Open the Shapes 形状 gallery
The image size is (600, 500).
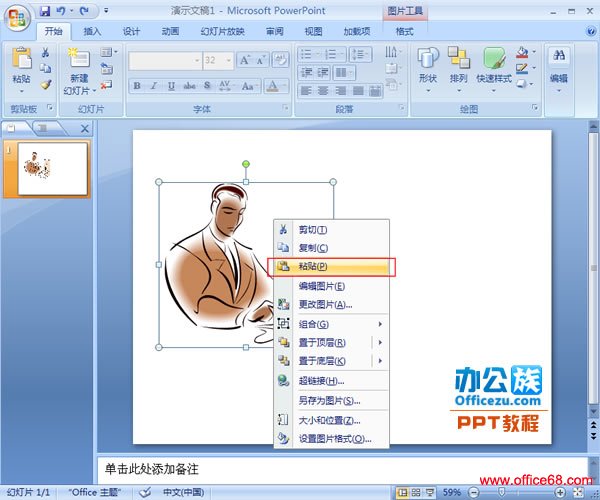pos(427,70)
